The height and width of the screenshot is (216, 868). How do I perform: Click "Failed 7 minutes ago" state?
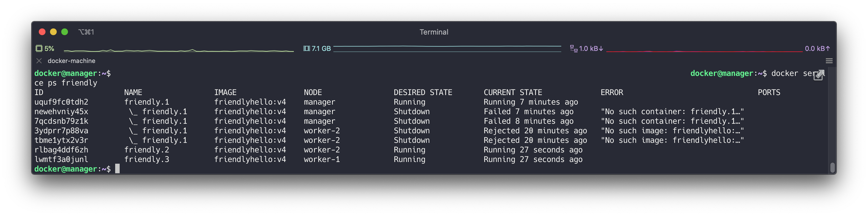529,111
